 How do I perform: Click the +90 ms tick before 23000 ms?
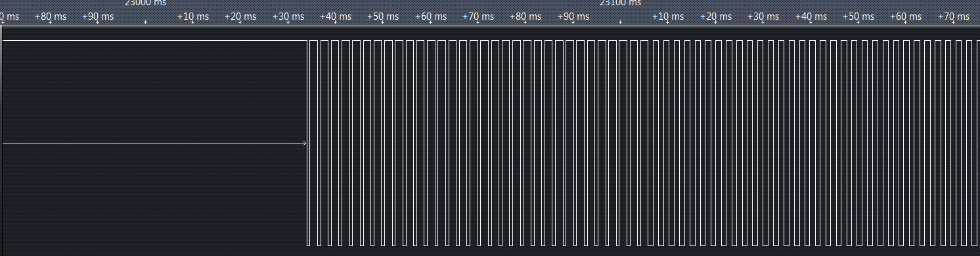point(98,16)
